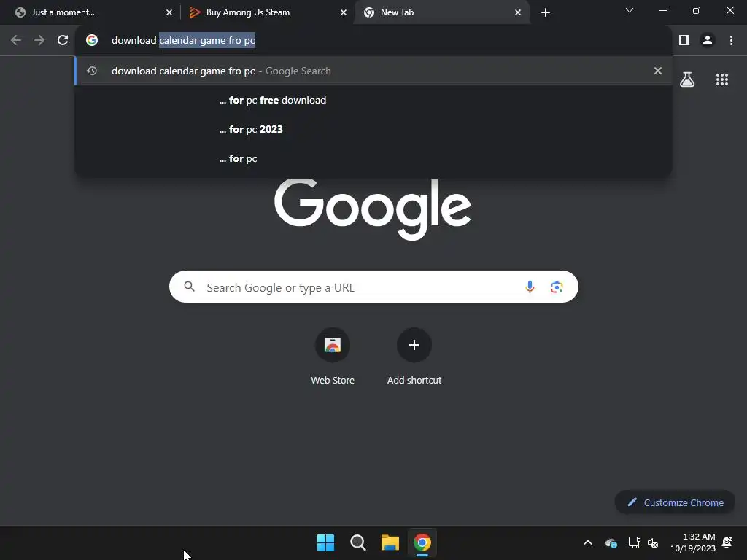Screen dimensions: 747x560
Task: Click the OneDrive cloud tray icon
Action: click(611, 542)
